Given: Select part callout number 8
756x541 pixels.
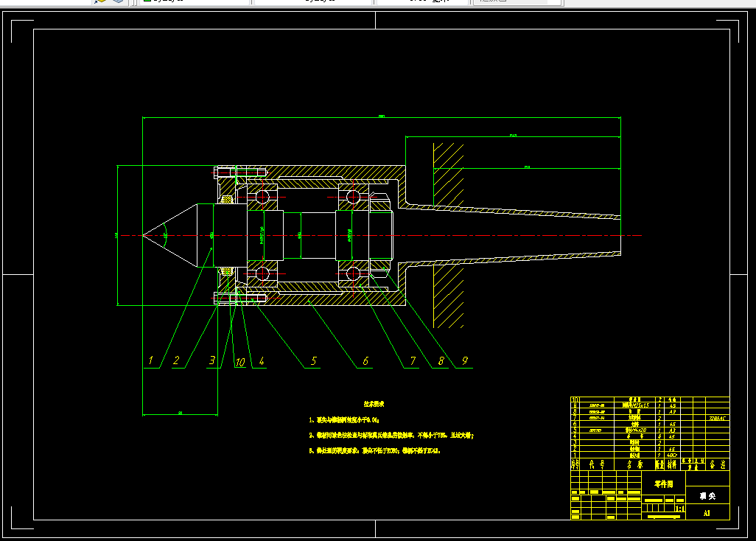Looking at the screenshot, I should 441,360.
